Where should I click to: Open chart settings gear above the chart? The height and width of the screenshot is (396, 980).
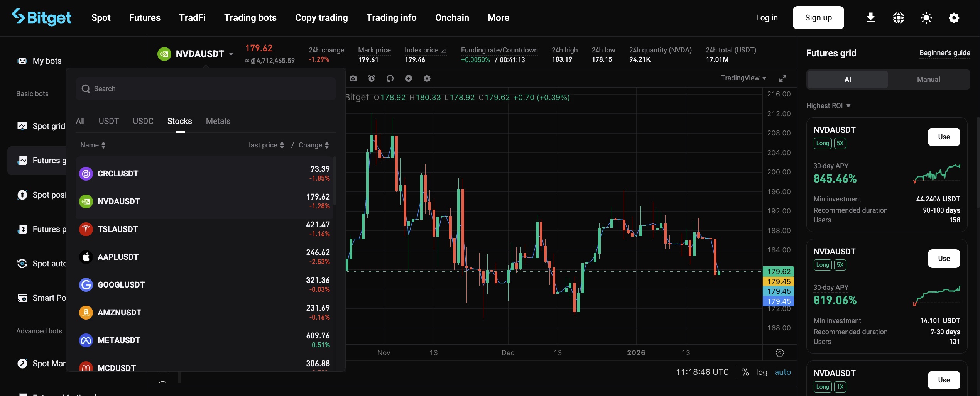427,78
